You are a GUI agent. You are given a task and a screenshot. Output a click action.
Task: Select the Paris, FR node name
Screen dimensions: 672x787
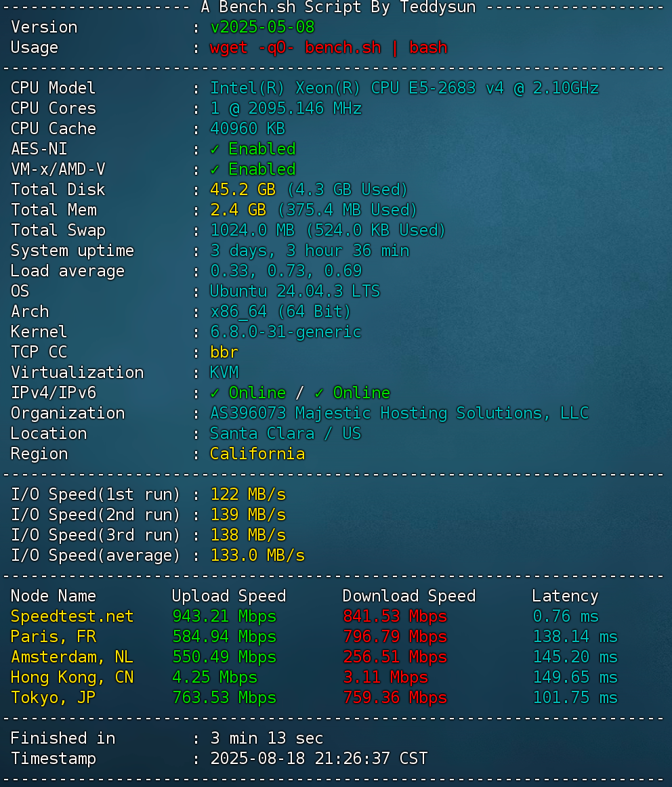(x=54, y=637)
